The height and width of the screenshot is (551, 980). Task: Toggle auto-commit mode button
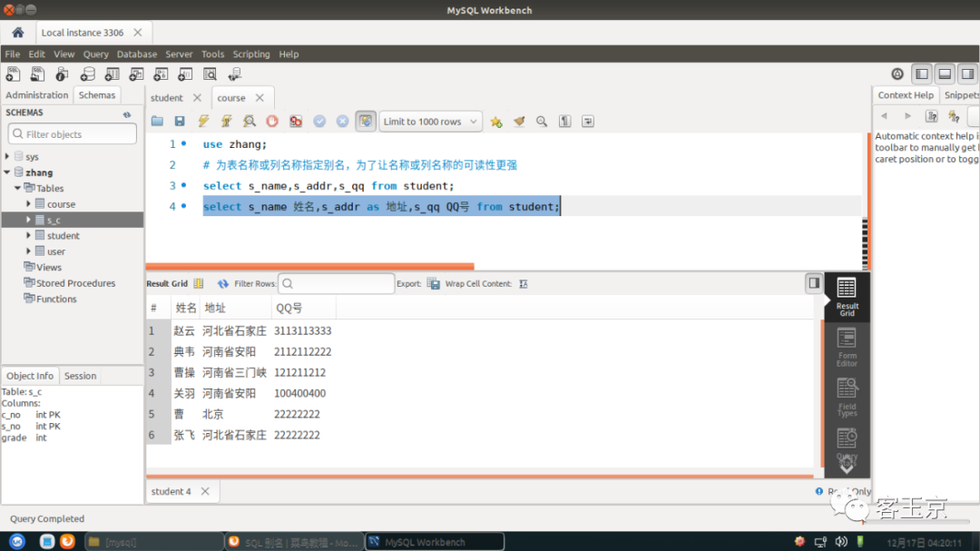(366, 122)
